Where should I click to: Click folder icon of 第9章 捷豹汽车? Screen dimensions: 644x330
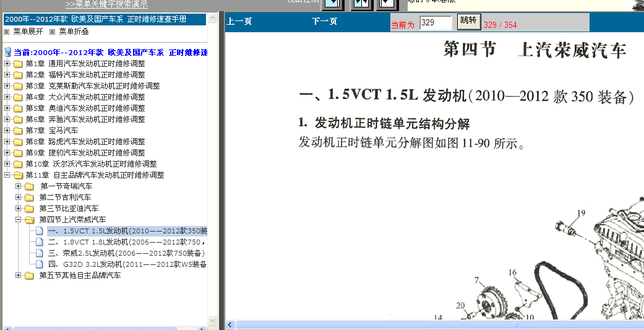tap(18, 153)
